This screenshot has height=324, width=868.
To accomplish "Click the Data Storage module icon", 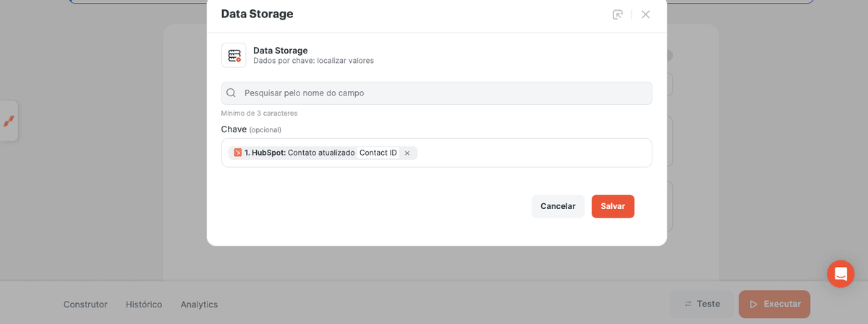I will (x=234, y=56).
